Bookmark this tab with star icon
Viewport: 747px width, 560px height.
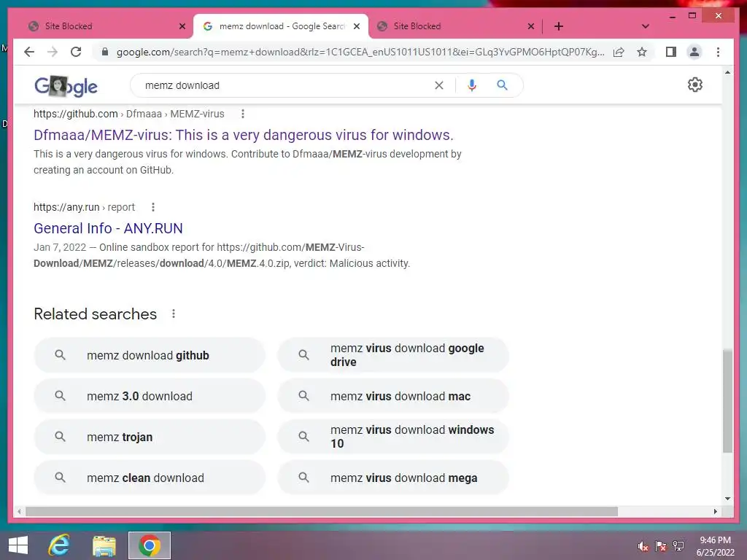tap(642, 52)
